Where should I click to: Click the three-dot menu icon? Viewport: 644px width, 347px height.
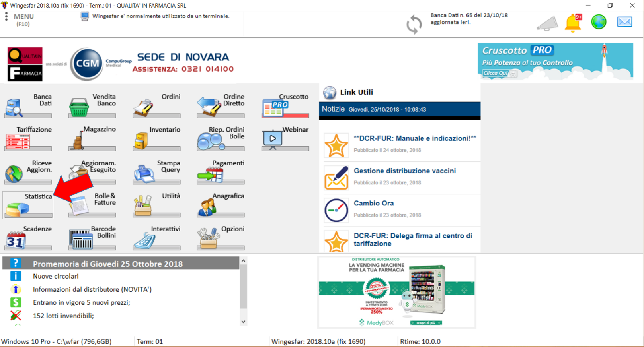(6, 17)
